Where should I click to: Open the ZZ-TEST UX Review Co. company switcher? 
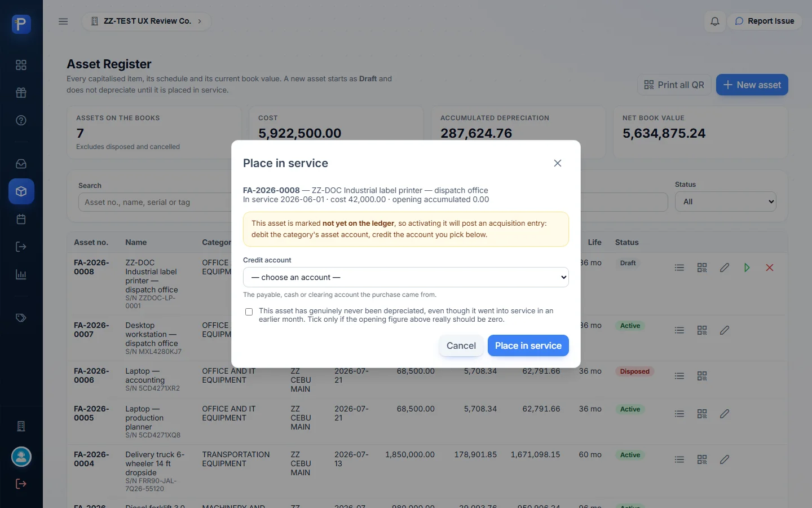(x=147, y=21)
